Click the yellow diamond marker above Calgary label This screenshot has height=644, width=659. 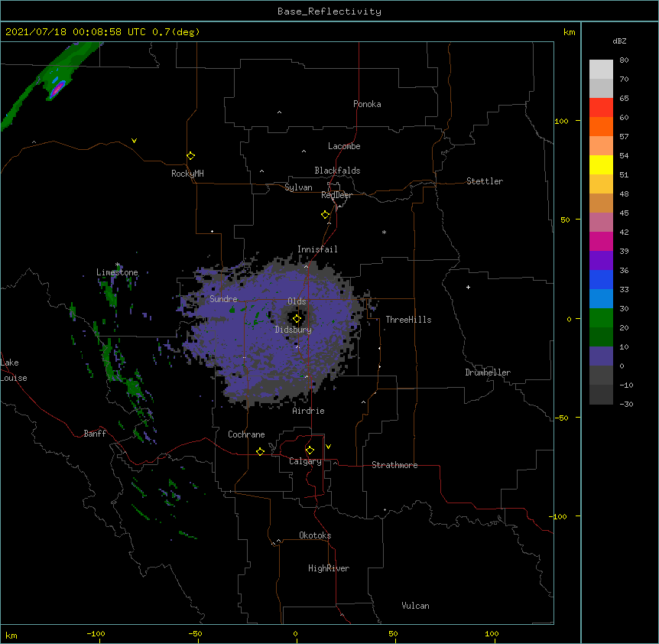click(x=310, y=450)
